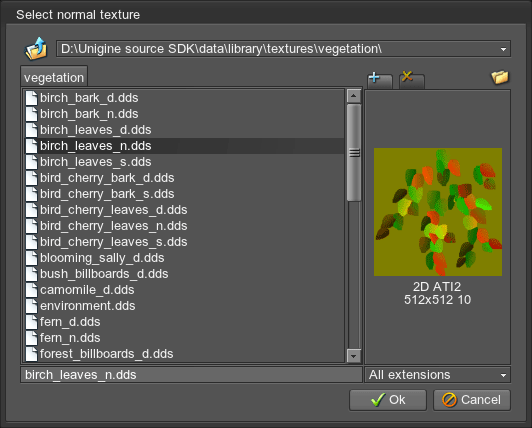The image size is (532, 428).
Task: Grab the file list scrollbar handle
Action: coord(354,153)
